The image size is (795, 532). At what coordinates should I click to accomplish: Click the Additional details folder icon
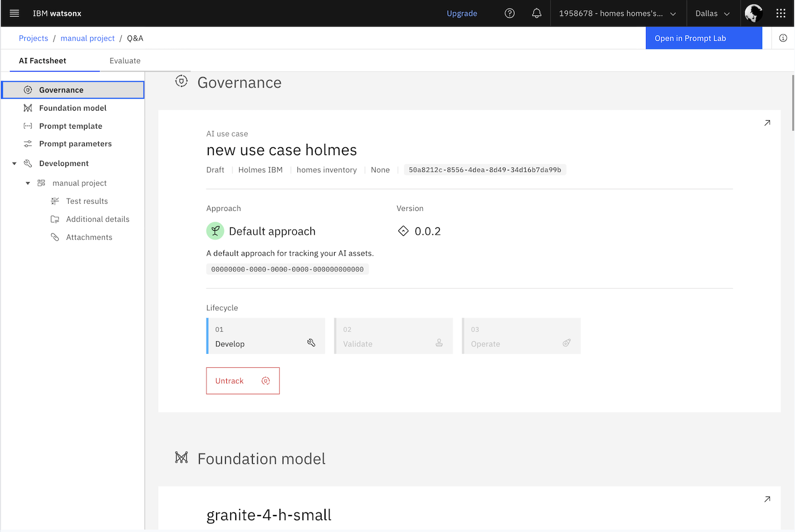(55, 219)
